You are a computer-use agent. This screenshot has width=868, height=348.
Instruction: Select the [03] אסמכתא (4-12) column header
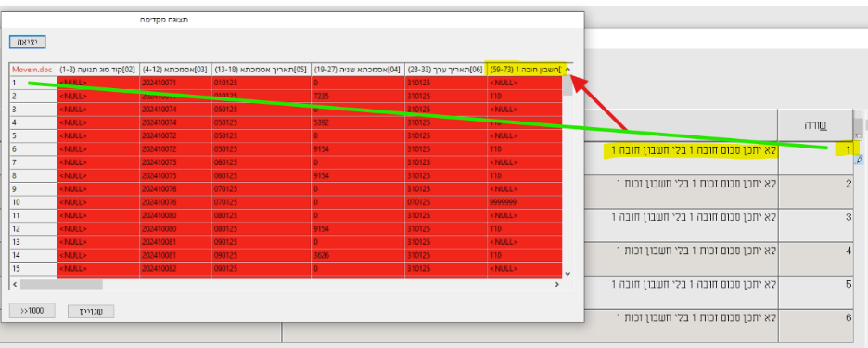tap(175, 70)
